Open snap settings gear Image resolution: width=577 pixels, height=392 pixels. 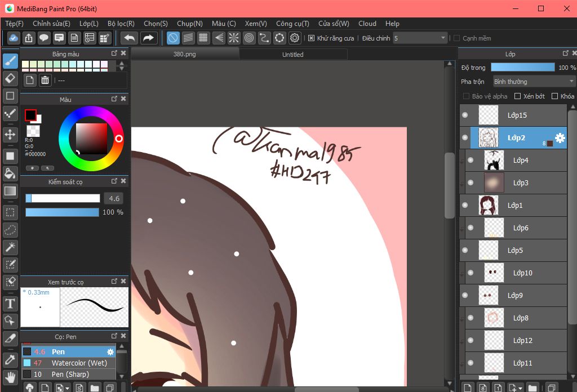click(295, 38)
